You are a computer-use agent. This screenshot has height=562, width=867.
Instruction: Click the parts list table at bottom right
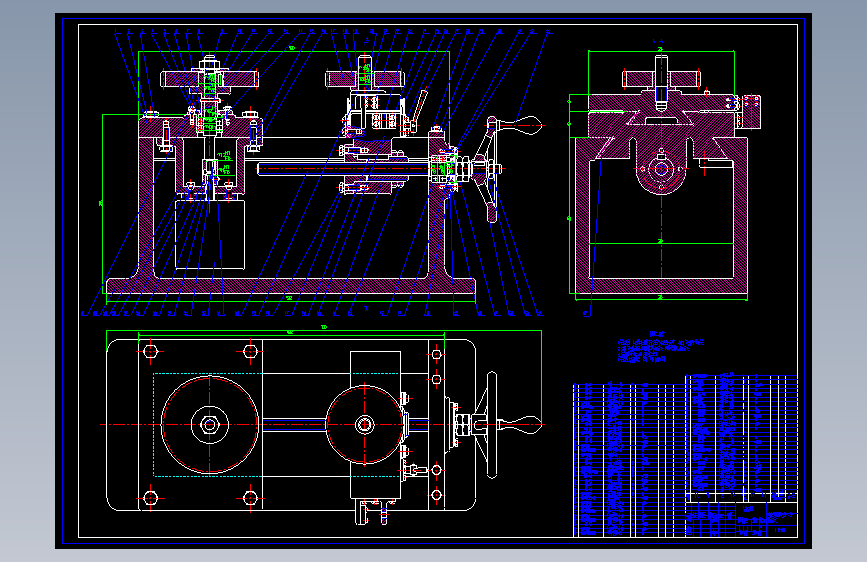[685, 456]
